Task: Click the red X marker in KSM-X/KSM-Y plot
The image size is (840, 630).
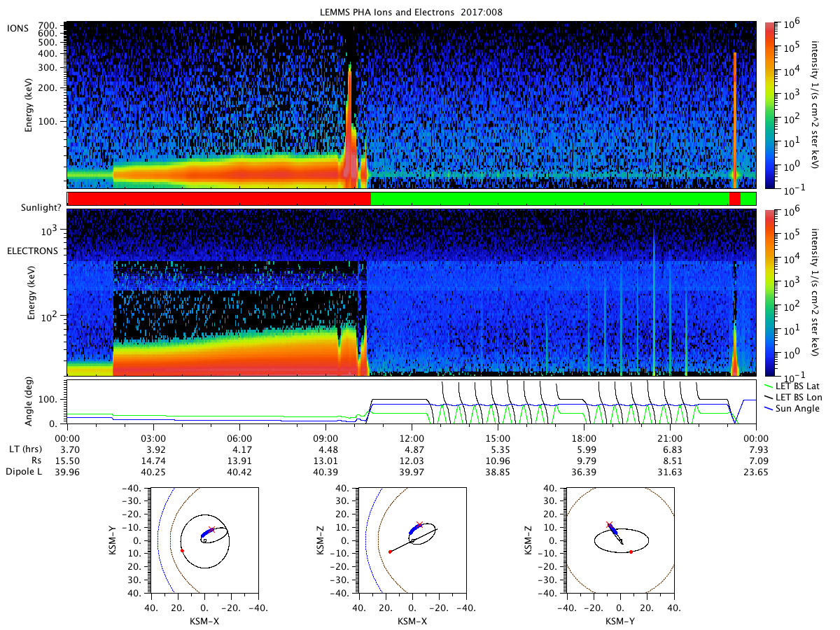Action: pos(211,529)
